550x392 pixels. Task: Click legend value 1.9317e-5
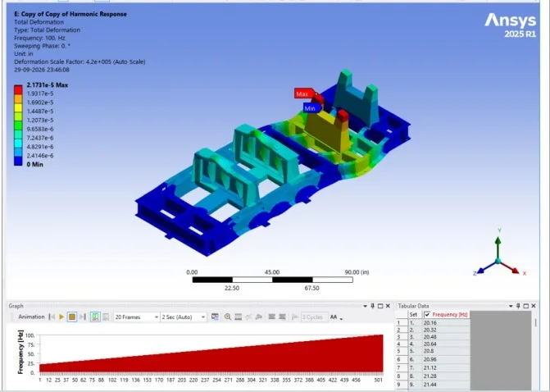(40, 93)
